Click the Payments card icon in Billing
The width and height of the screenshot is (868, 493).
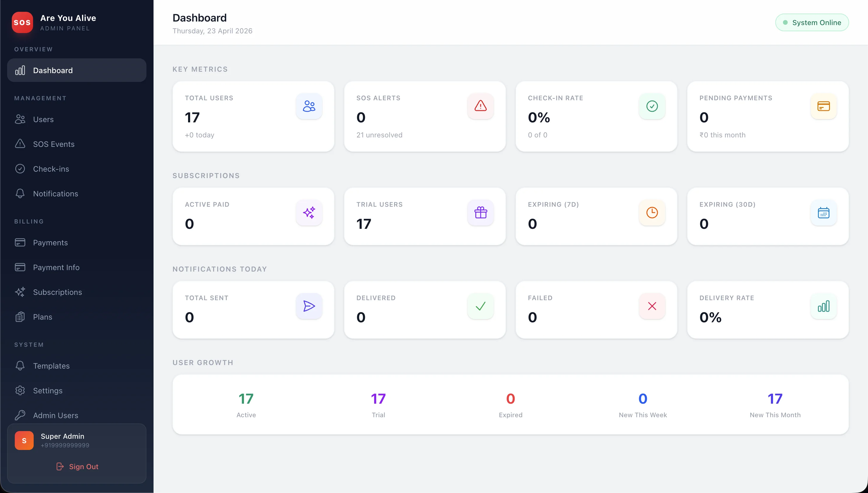point(20,242)
